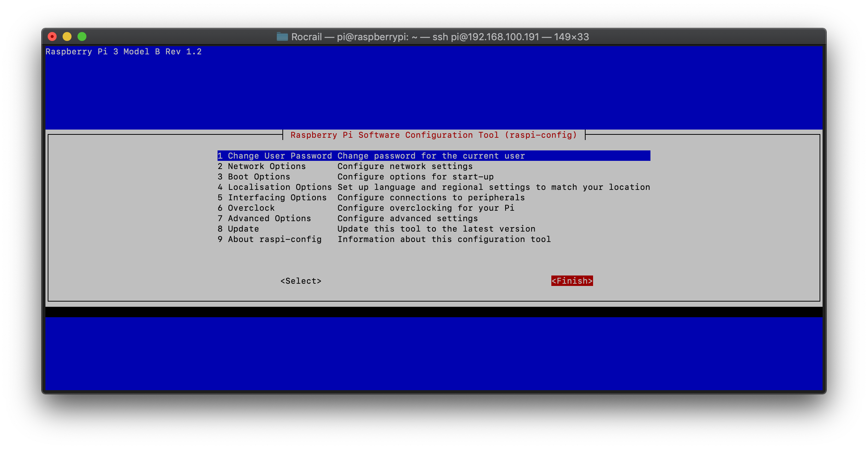Pick Interfacing Options from the menu
The width and height of the screenshot is (868, 449).
[277, 198]
